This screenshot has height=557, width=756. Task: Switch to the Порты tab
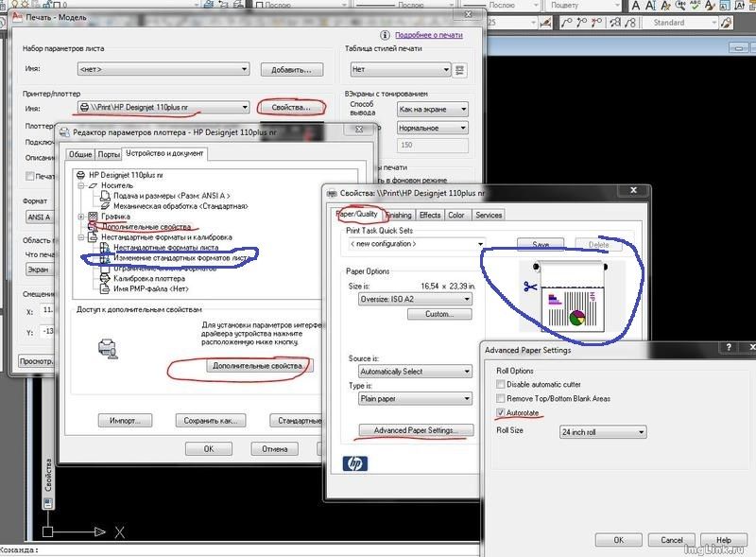tap(109, 154)
